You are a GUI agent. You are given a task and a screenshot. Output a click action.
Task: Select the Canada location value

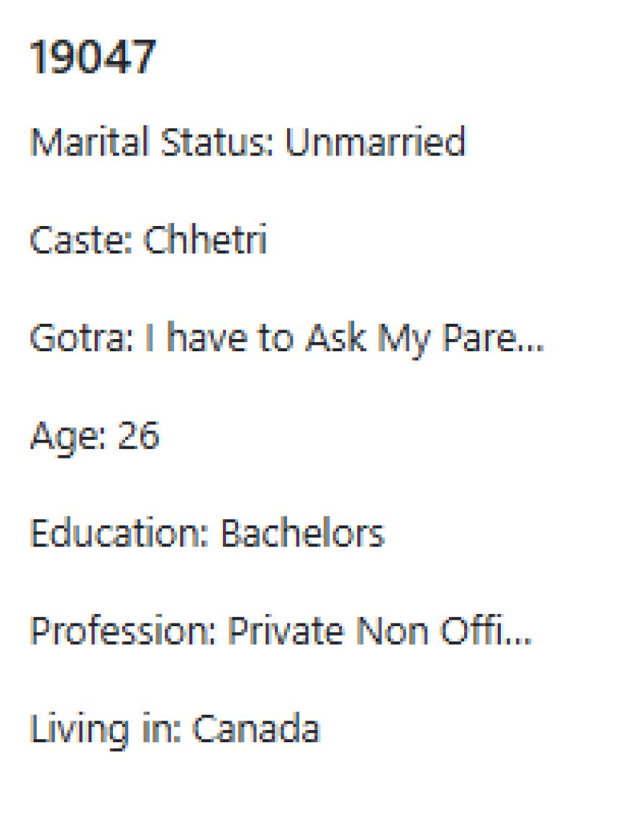pyautogui.click(x=256, y=729)
